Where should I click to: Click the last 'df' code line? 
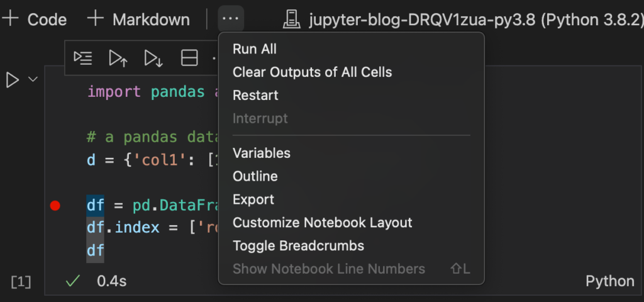click(96, 250)
